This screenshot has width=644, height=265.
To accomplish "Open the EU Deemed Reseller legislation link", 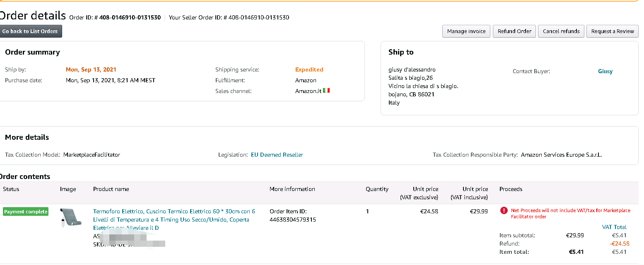I will [277, 155].
